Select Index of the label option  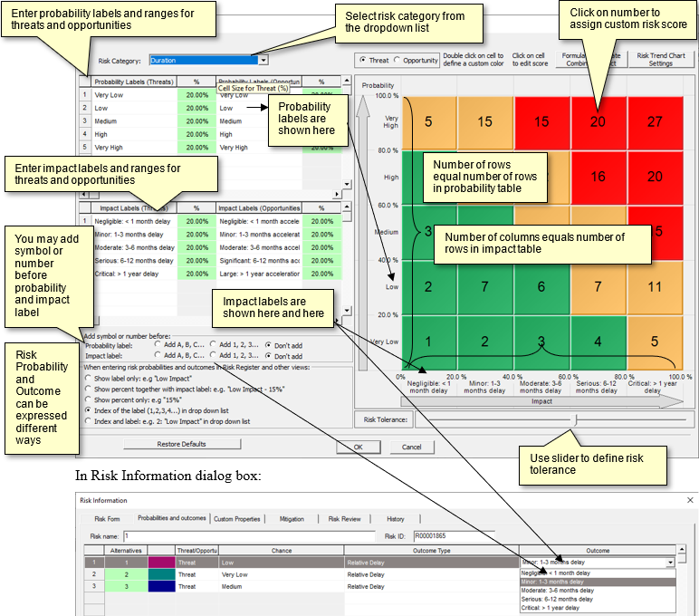pos(88,410)
